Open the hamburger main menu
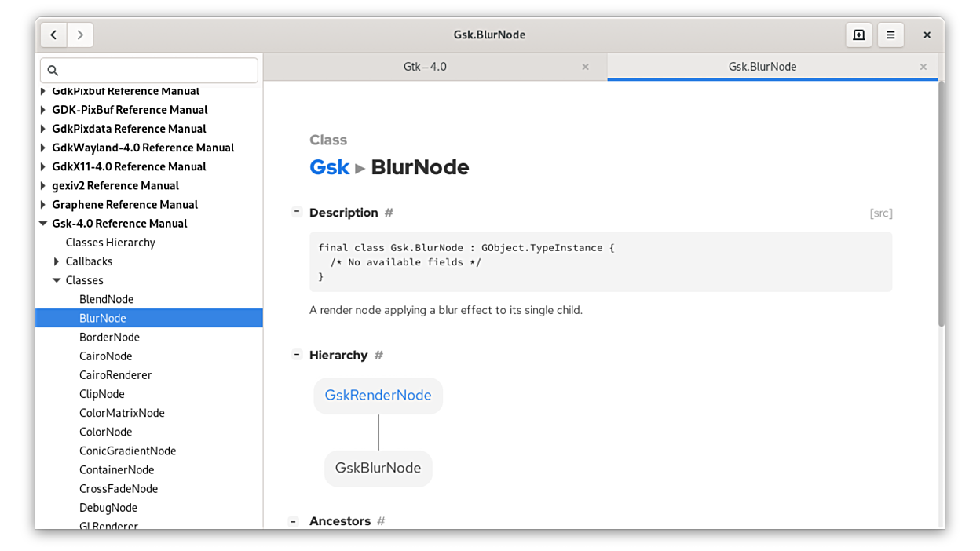980x551 pixels. pyautogui.click(x=890, y=35)
